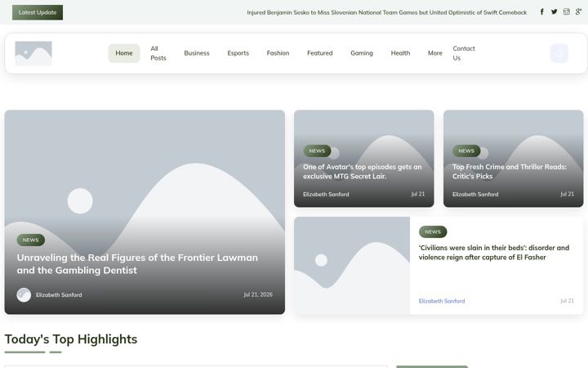Open the All Posts menu item
The width and height of the screenshot is (588, 368).
coord(158,53)
